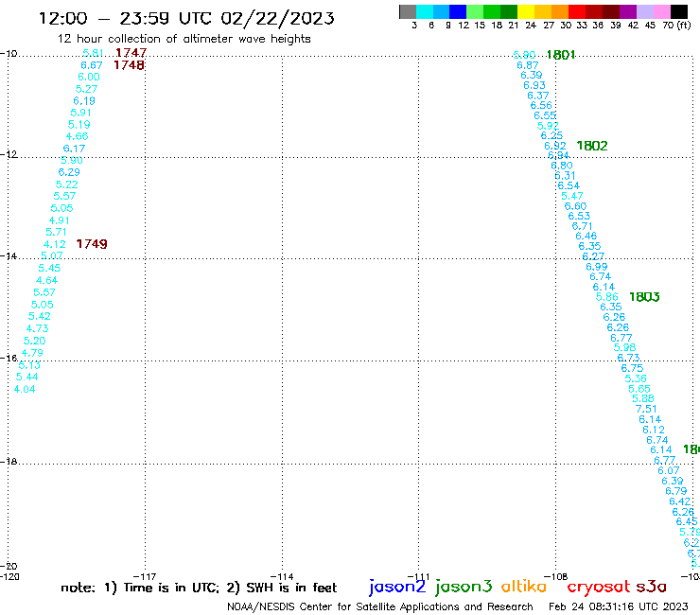Click the wave height value 5.27
Viewport: 700px width, 615px height.
pos(86,89)
